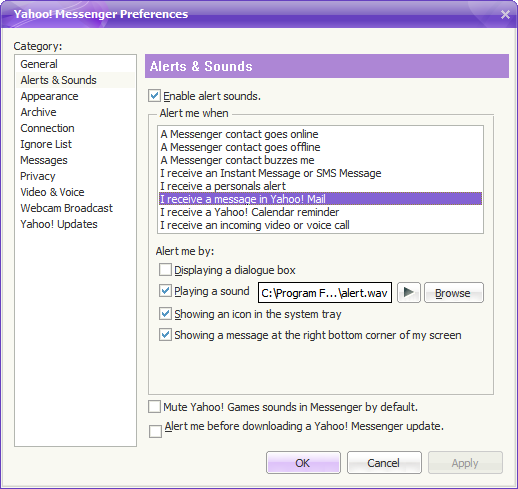The width and height of the screenshot is (518, 489).
Task: Toggle Showing an icon in the system tray
Action: [x=165, y=314]
